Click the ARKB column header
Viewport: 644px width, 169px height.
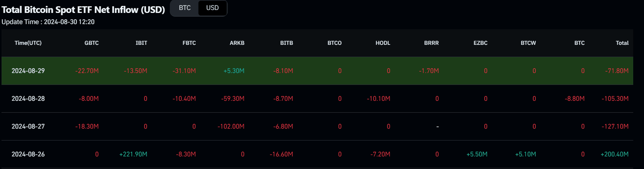pyautogui.click(x=237, y=43)
